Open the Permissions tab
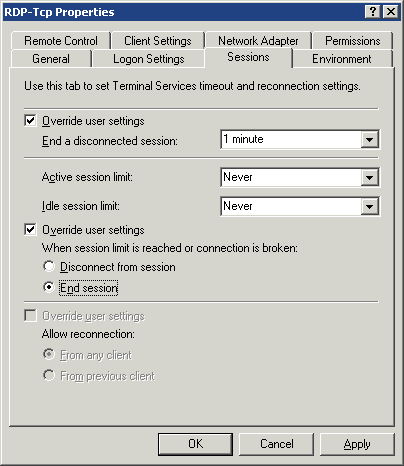Viewport: 404px width, 466px height. point(352,41)
